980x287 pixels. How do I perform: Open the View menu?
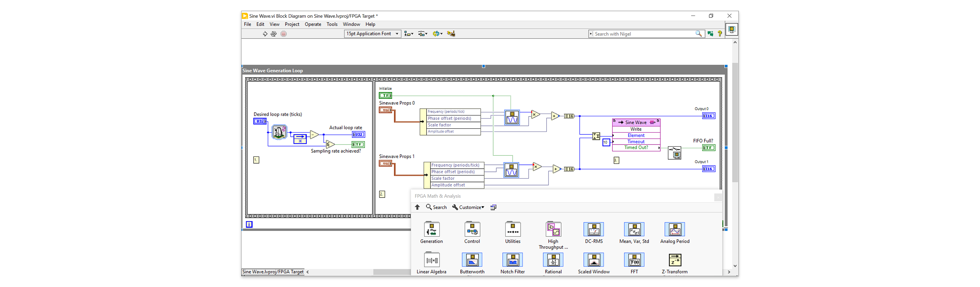point(274,24)
